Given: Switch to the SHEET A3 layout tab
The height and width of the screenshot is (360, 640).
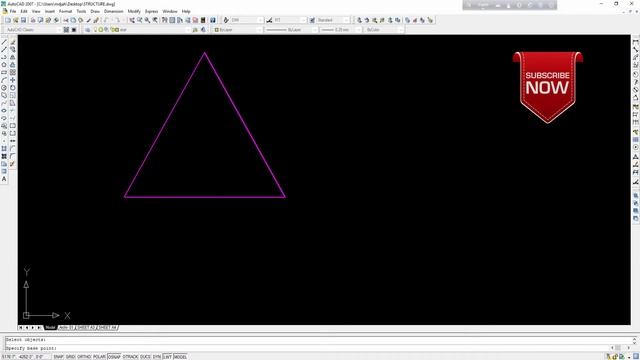Looking at the screenshot, I should pos(86,327).
